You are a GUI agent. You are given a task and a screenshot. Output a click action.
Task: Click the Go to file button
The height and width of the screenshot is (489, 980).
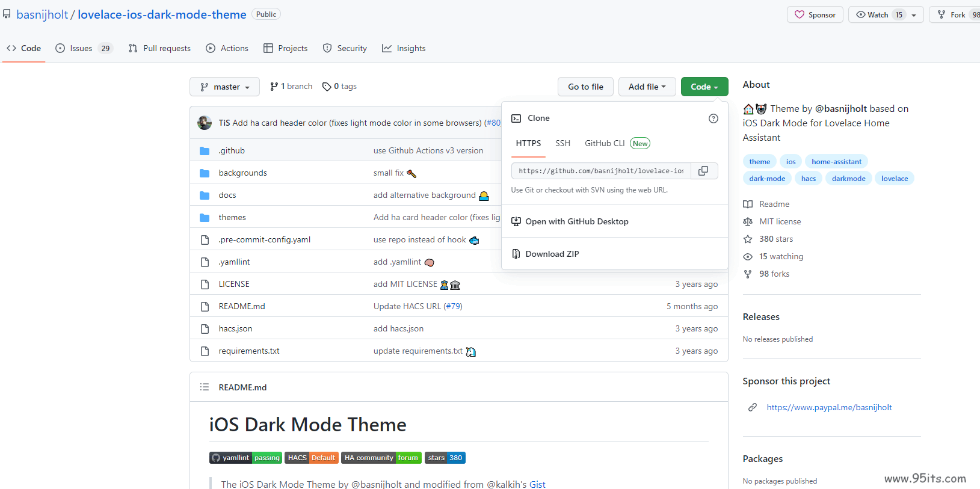585,87
